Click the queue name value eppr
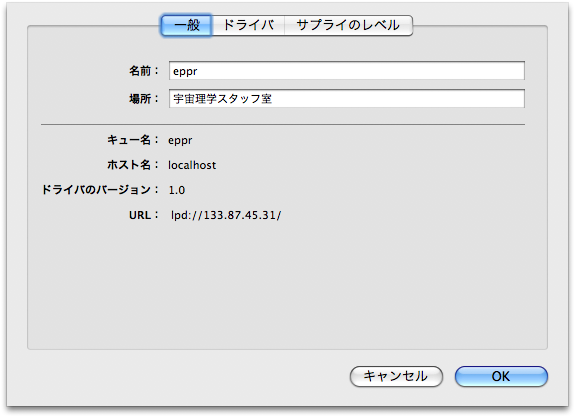Image resolution: width=575 pixels, height=417 pixels. click(180, 141)
